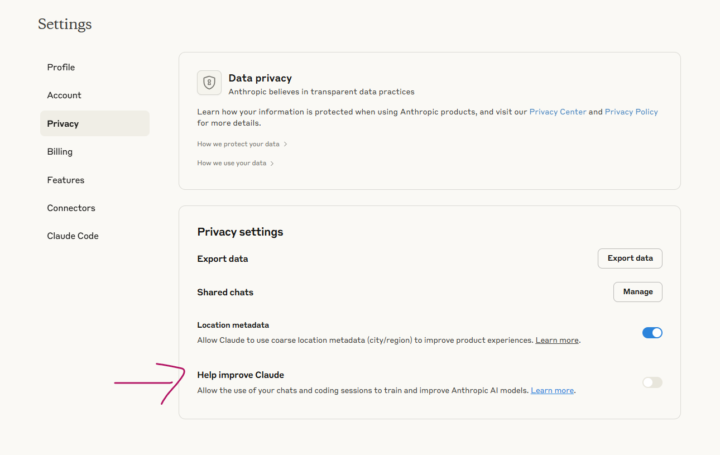720x455 pixels.
Task: Open the Connectors settings page
Action: click(71, 208)
